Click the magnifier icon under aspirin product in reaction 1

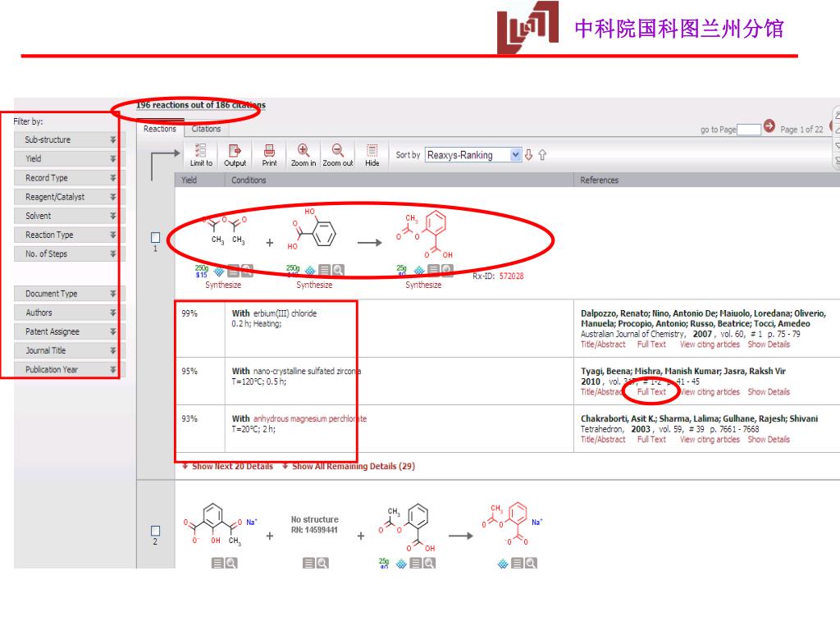click(447, 270)
